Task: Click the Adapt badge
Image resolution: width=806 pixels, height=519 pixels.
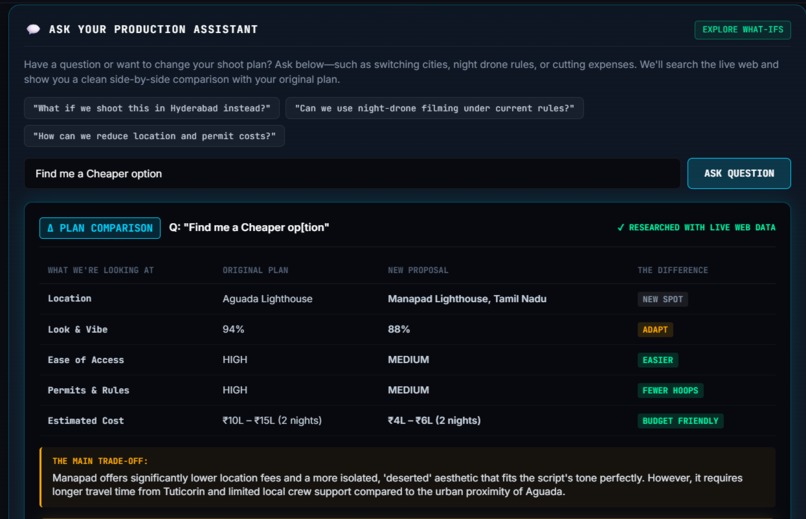Action: coord(655,329)
